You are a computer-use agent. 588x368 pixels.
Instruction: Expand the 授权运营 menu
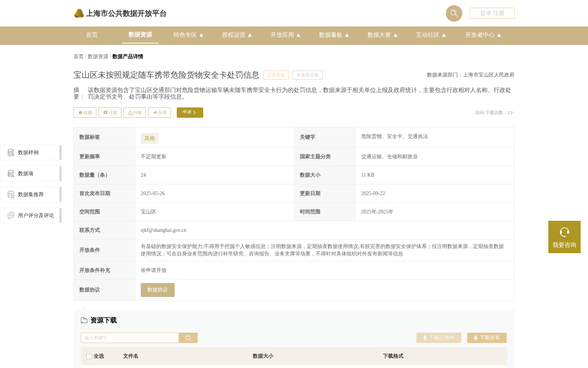(x=237, y=35)
